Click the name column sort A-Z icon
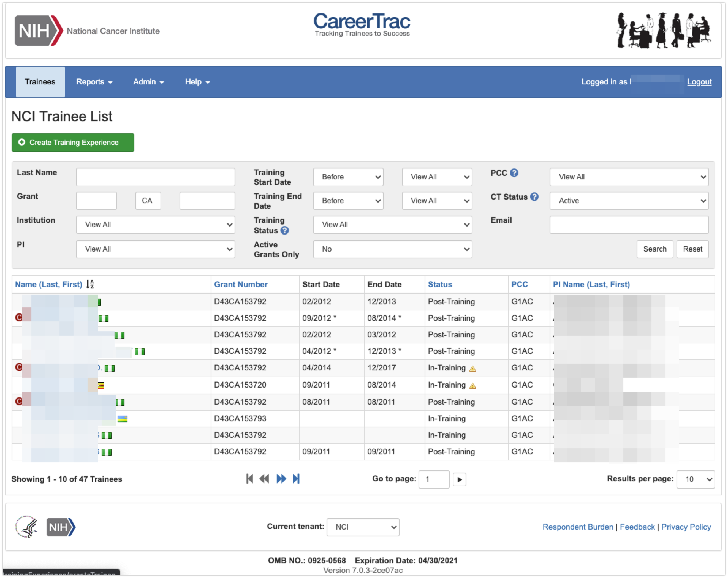This screenshot has width=728, height=578. [x=90, y=284]
